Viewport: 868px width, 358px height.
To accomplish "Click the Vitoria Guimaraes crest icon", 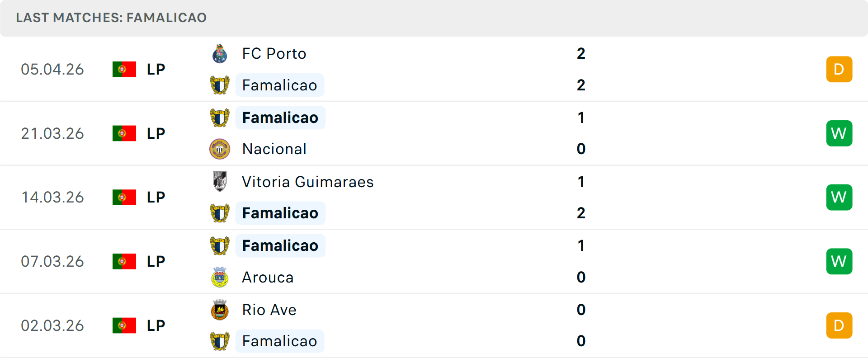I will [x=220, y=182].
